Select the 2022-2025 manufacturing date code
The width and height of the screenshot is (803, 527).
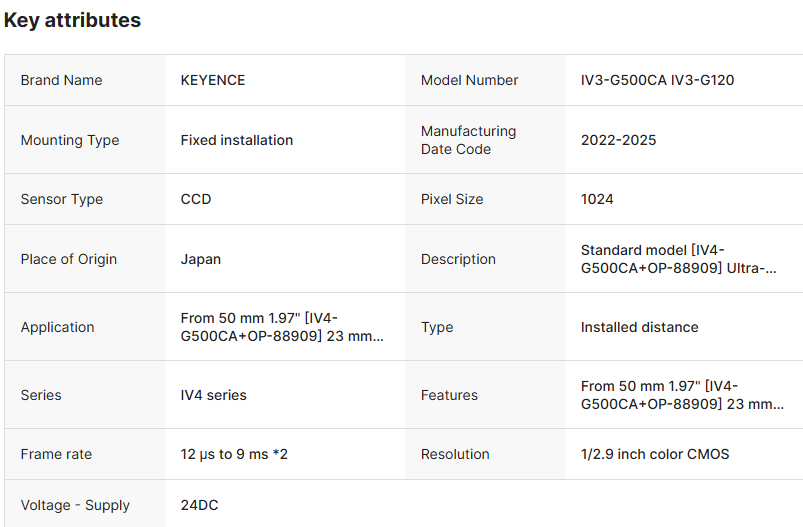618,140
